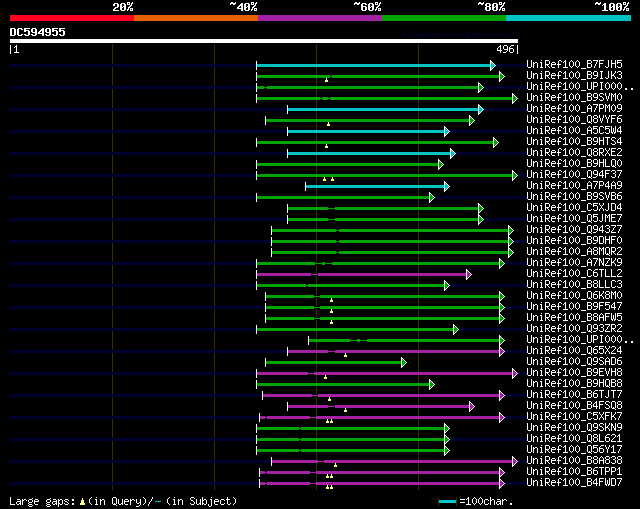The width and height of the screenshot is (640, 509).
Task: Open the UniRef100_B7FJH5 hit label
Action: click(574, 64)
